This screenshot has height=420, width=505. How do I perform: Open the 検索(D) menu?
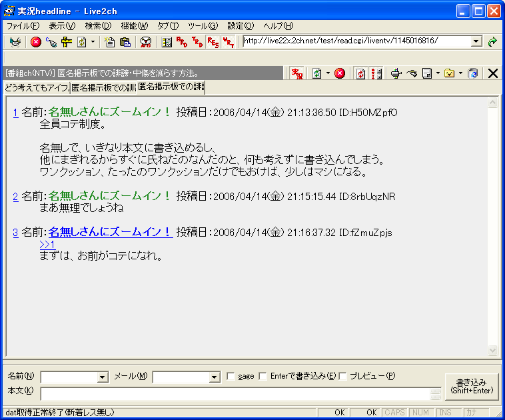[x=98, y=26]
